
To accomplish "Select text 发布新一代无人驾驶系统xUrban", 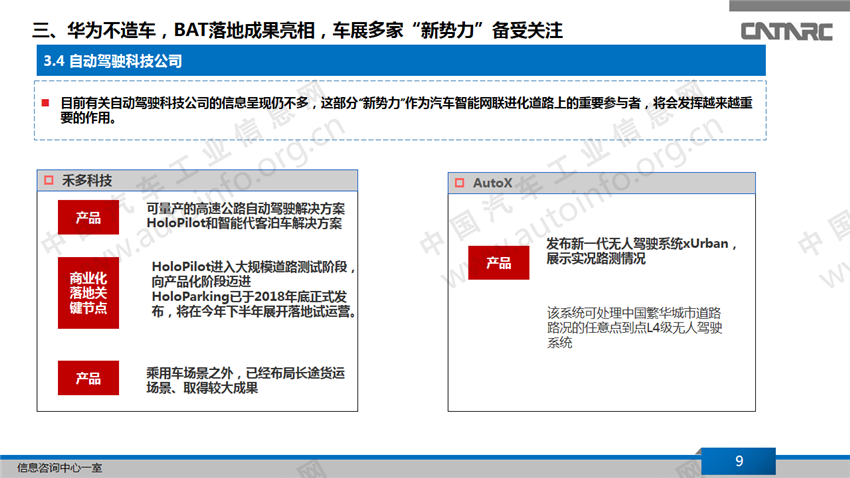I will (x=638, y=244).
